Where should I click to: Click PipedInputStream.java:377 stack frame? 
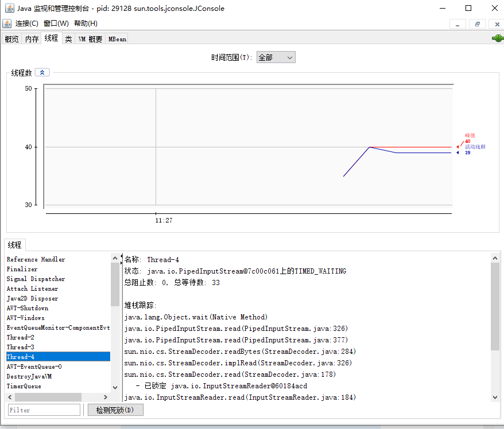click(x=236, y=340)
